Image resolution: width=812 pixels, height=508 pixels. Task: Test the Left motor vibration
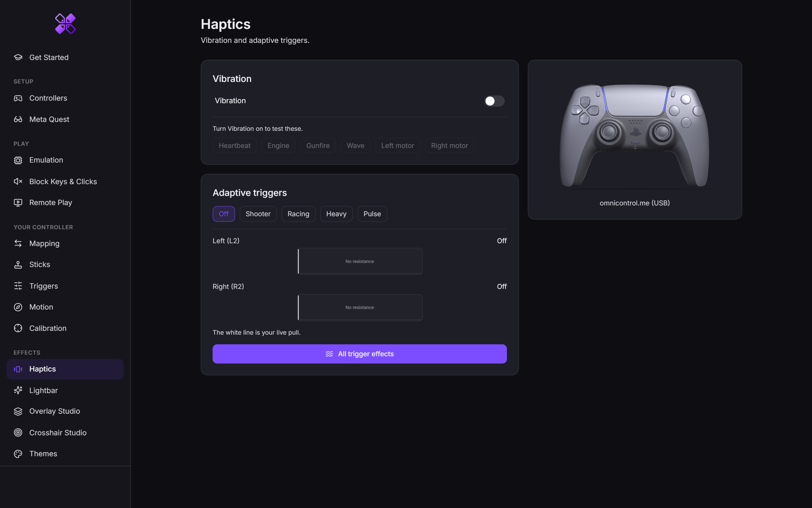coord(398,145)
